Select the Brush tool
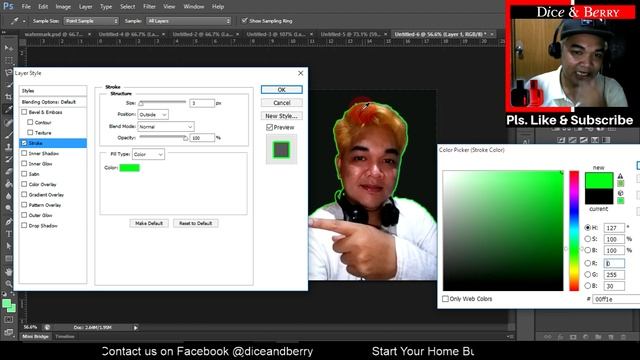Viewport: 640px width, 360px height. click(x=8, y=134)
